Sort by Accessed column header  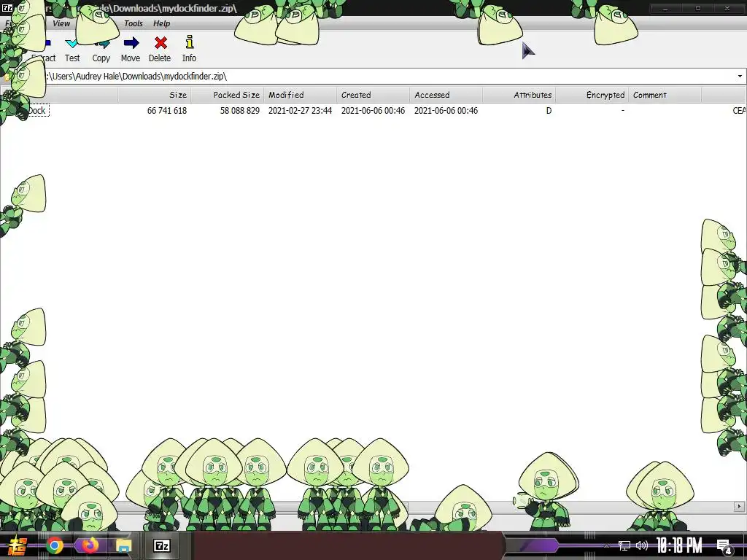pyautogui.click(x=446, y=95)
